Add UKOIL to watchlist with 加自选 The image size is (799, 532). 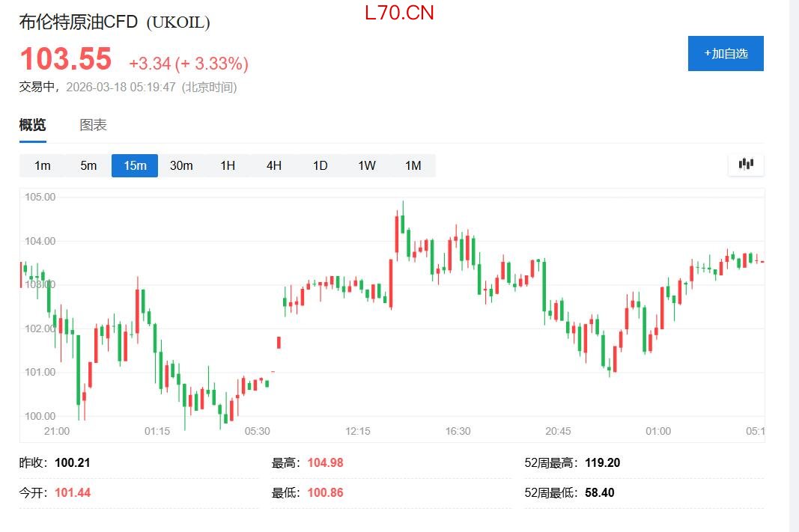725,54
